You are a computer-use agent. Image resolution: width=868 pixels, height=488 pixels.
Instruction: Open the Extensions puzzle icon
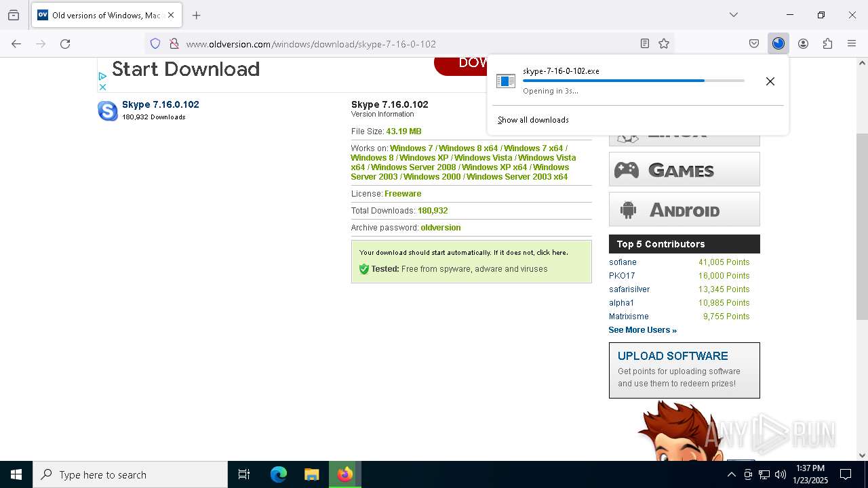coord(827,43)
